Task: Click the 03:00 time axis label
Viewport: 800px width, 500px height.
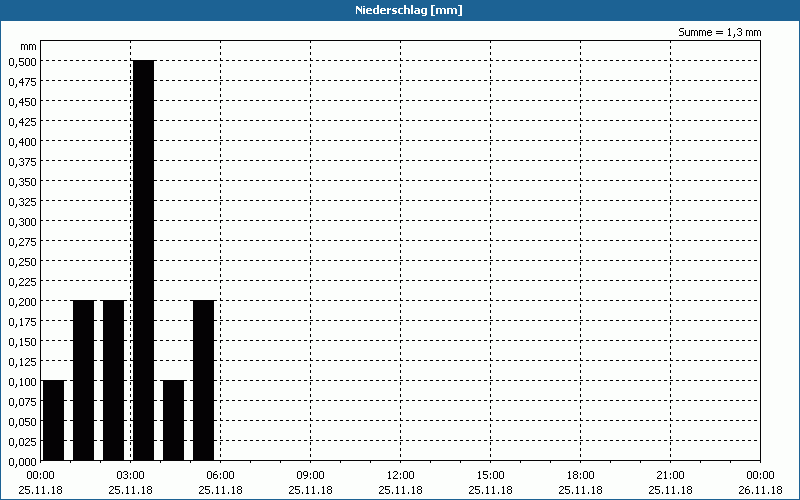Action: pos(131,476)
